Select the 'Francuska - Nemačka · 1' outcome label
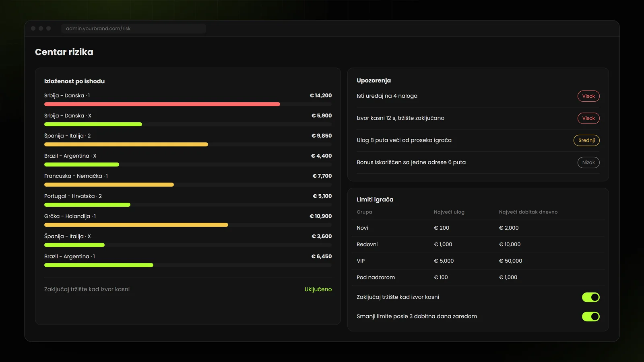Viewport: 644px width, 362px height. click(76, 176)
